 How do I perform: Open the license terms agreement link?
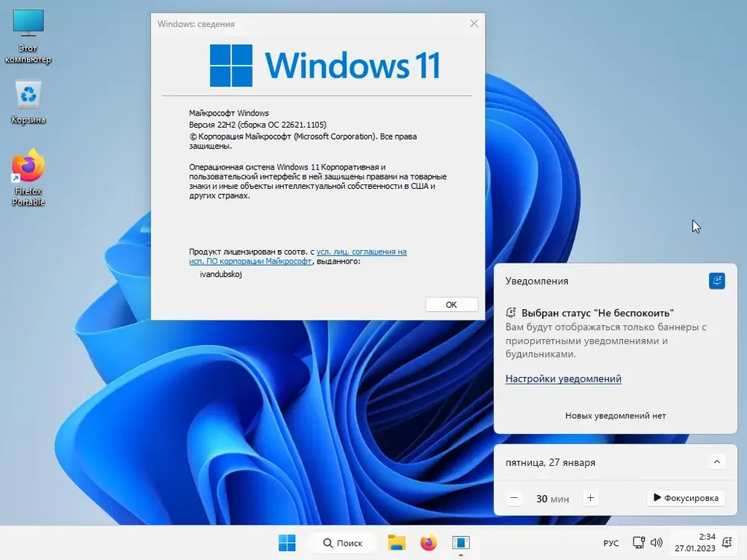[x=362, y=252]
